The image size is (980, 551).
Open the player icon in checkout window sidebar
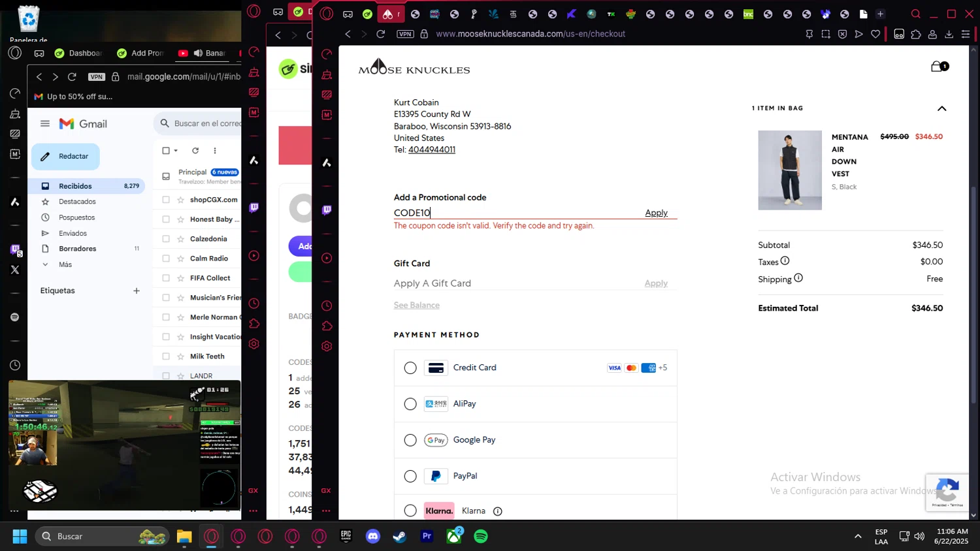327,258
